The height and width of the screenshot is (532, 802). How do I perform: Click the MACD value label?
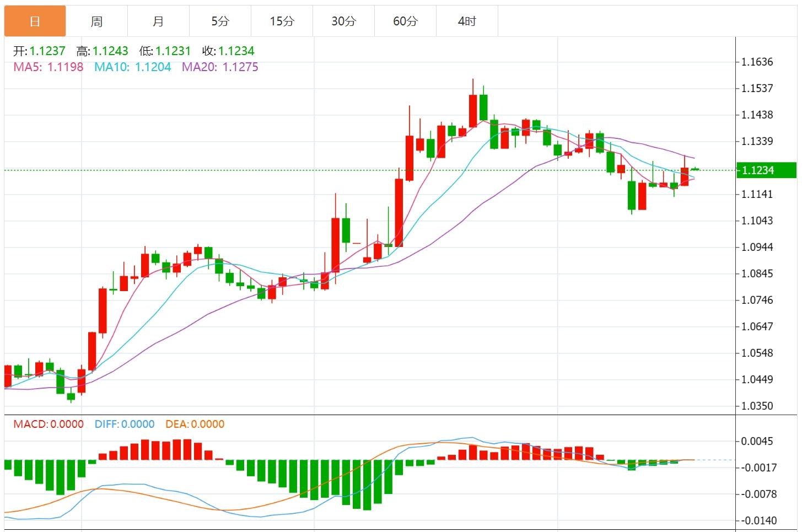coord(49,424)
